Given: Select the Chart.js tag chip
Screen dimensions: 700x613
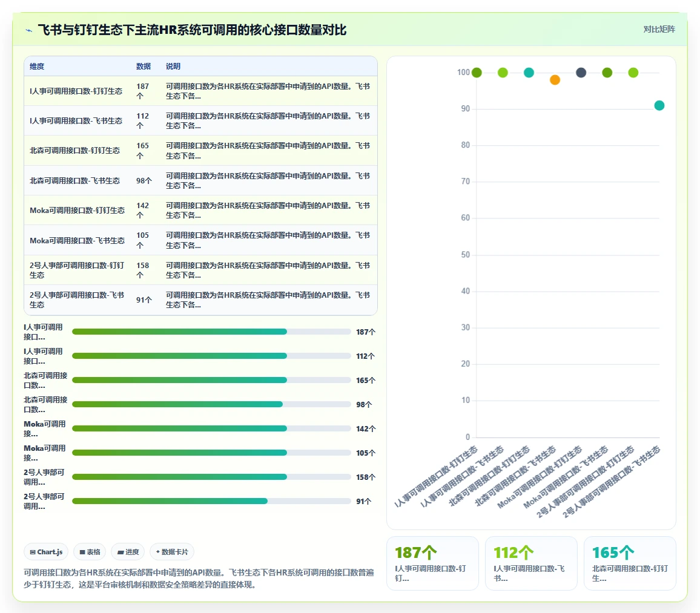Looking at the screenshot, I should tap(46, 552).
